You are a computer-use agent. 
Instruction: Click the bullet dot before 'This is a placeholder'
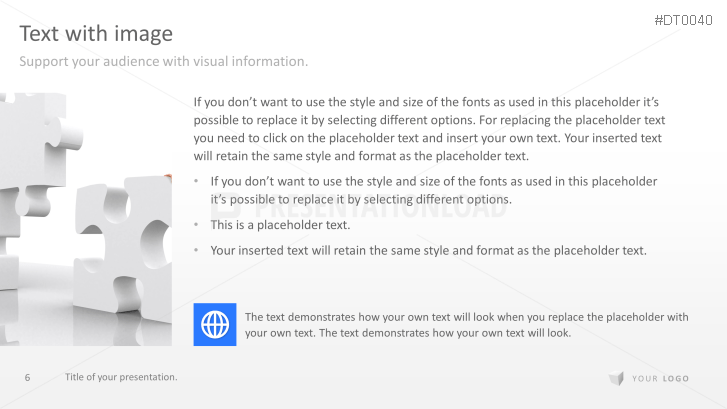(197, 225)
